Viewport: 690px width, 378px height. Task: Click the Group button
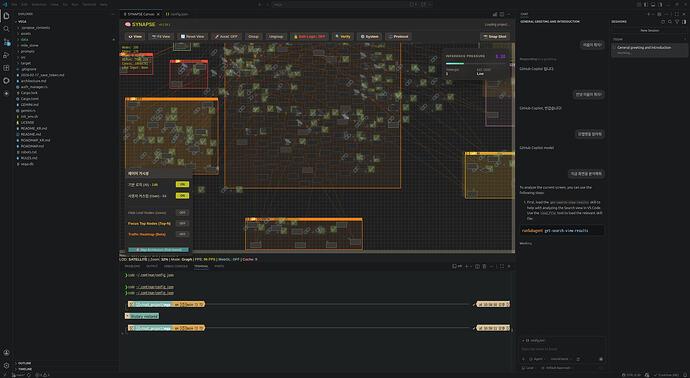253,37
